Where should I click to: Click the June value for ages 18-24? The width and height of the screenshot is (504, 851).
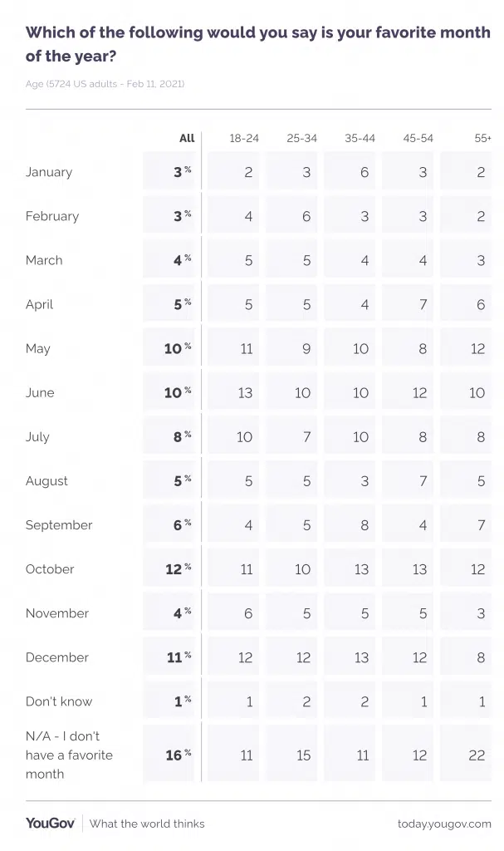click(x=244, y=392)
